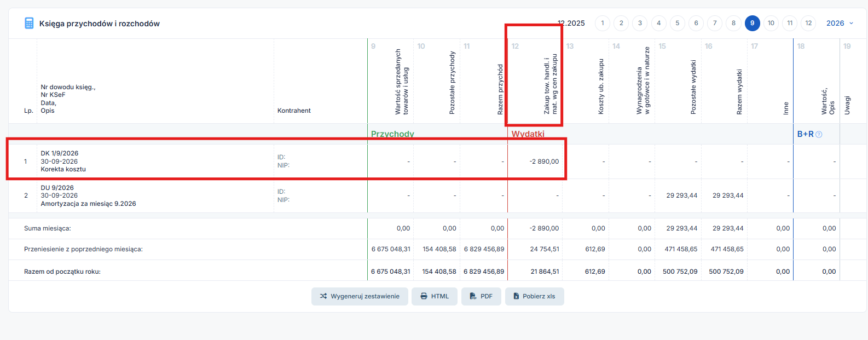868x340 pixels.
Task: Click the chevron next to 2026
Action: point(851,23)
